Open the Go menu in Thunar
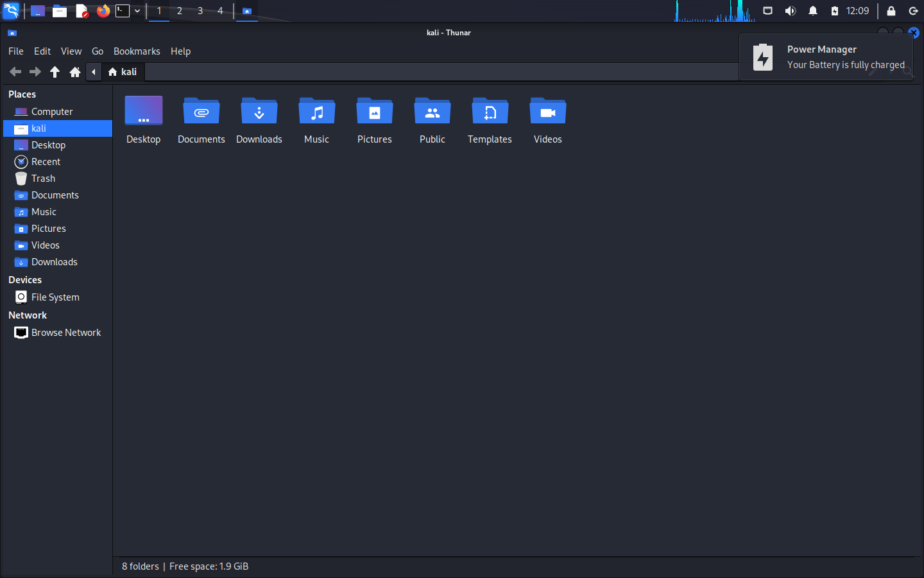Image resolution: width=924 pixels, height=578 pixels. coord(98,51)
